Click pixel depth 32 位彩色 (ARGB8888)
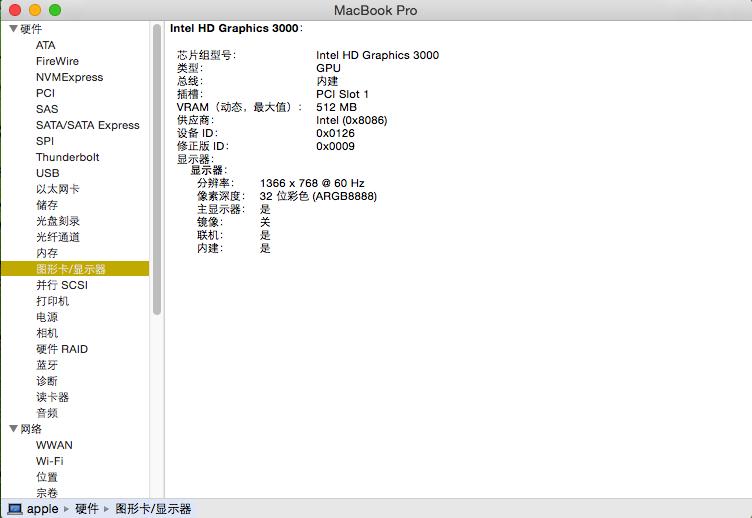Screen dimensions: 752x518 coord(318,196)
